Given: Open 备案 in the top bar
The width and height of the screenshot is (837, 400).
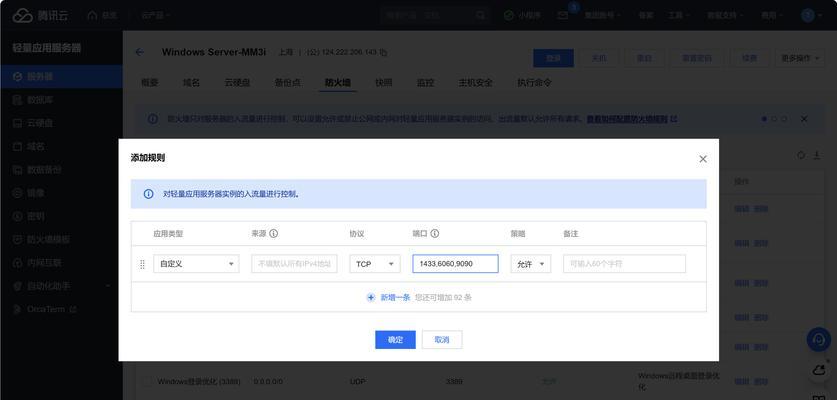Looking at the screenshot, I should (x=646, y=15).
